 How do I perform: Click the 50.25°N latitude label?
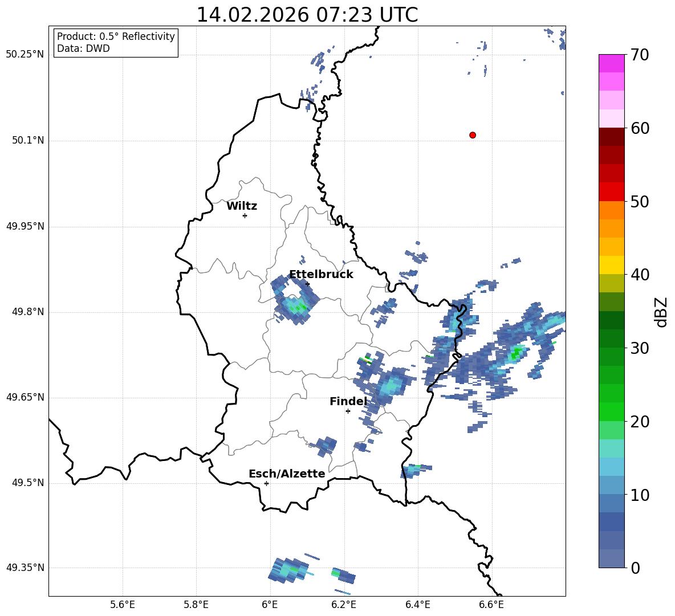click(x=25, y=55)
